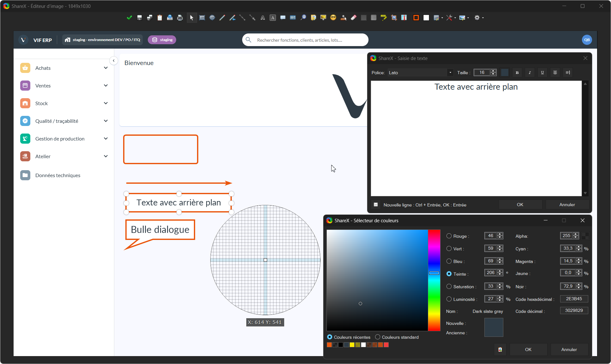Select the Rectangle drawing tool
611x364 pixels.
pyautogui.click(x=202, y=18)
